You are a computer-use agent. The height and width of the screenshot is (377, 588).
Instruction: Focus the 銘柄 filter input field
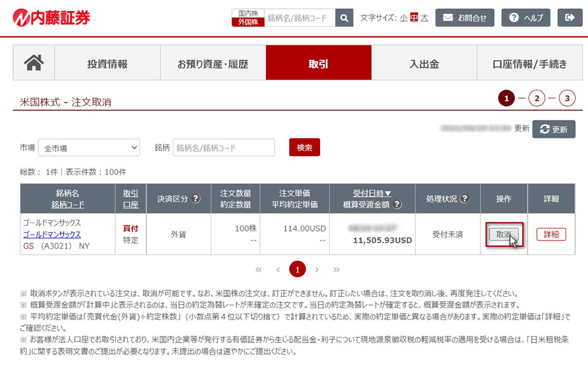point(224,148)
